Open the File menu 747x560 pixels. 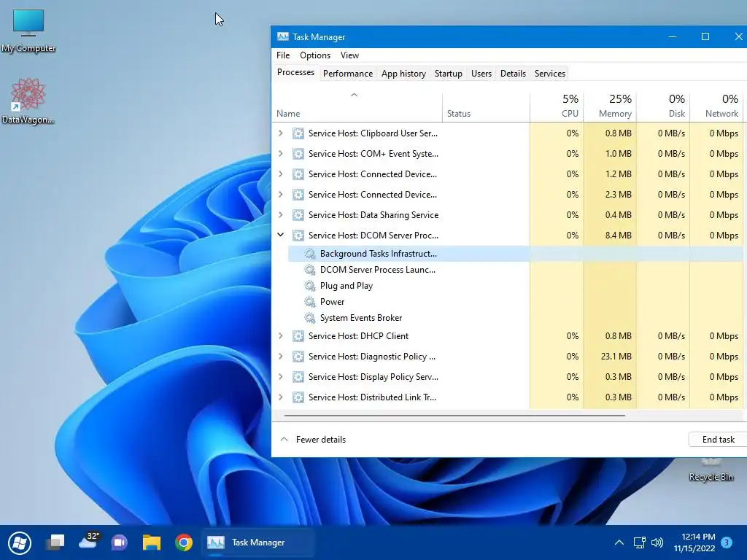283,55
